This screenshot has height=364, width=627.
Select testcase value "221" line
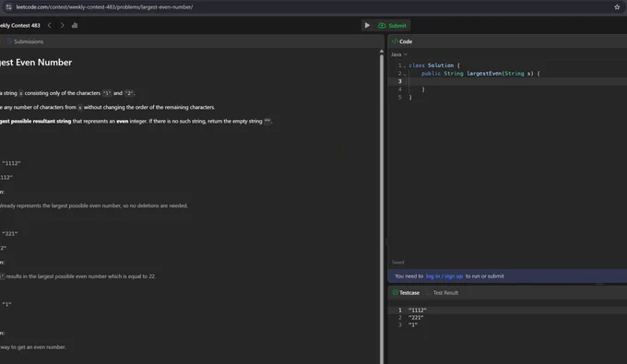tap(416, 318)
